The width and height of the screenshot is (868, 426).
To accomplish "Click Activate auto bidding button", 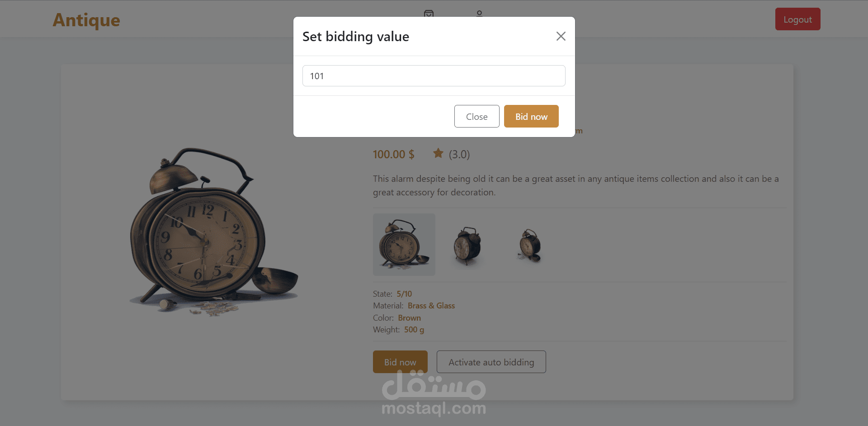I will (x=491, y=362).
